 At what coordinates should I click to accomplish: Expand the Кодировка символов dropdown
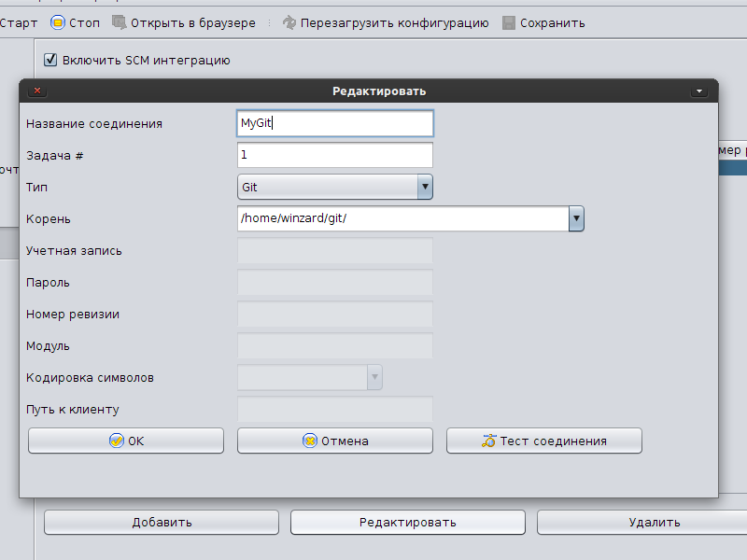click(x=374, y=377)
